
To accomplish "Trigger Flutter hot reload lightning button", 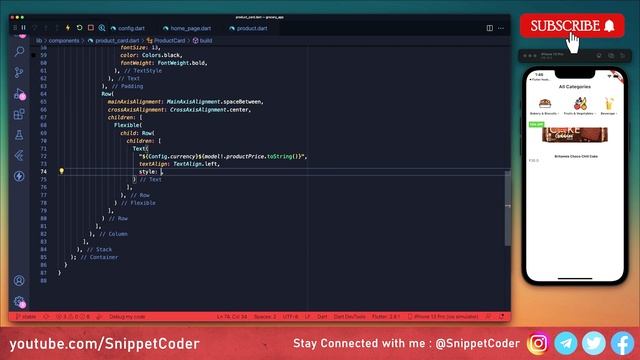I will (68, 28).
